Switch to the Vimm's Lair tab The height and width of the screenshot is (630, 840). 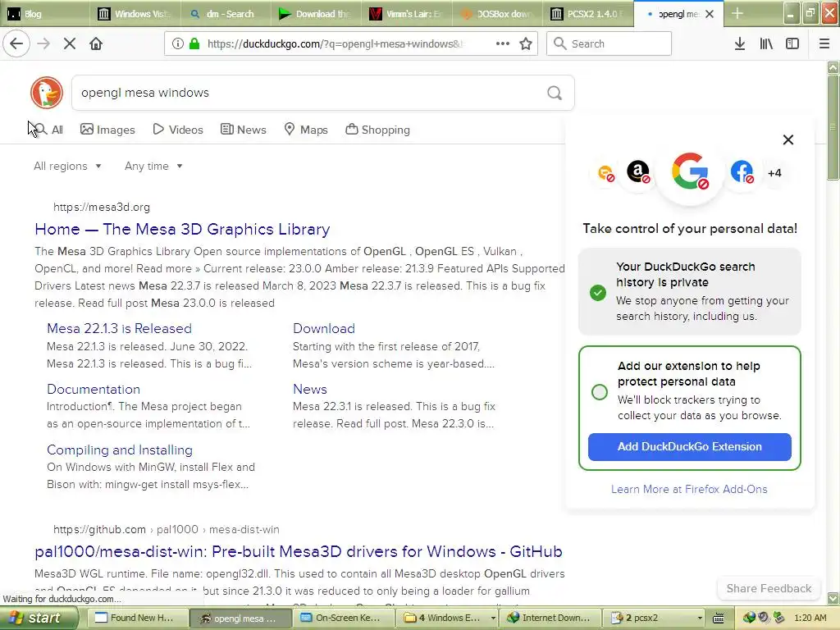[406, 14]
